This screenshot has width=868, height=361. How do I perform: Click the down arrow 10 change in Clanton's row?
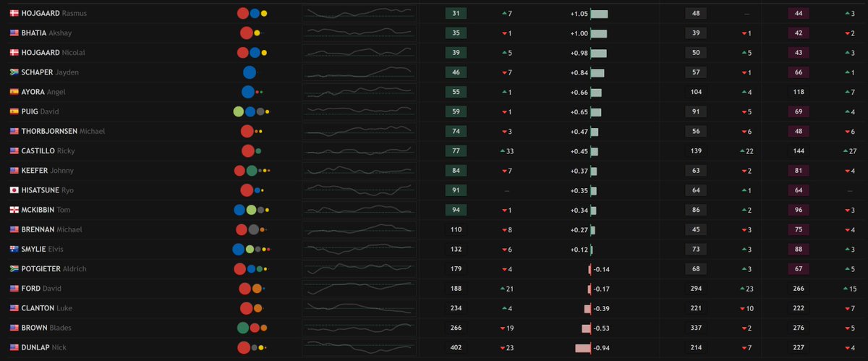(x=746, y=308)
